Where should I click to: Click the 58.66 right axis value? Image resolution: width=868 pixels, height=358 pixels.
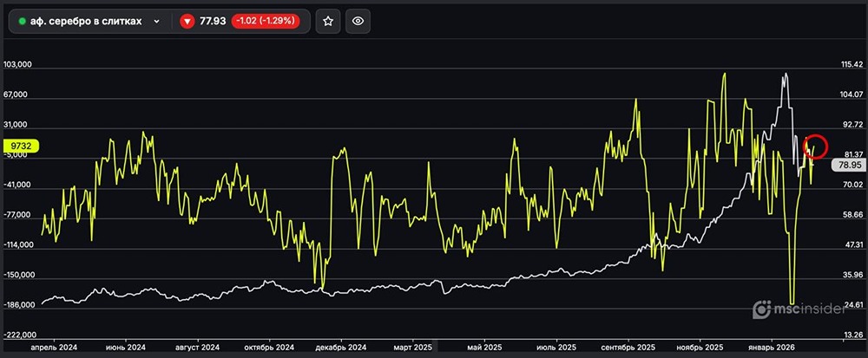pyautogui.click(x=852, y=214)
